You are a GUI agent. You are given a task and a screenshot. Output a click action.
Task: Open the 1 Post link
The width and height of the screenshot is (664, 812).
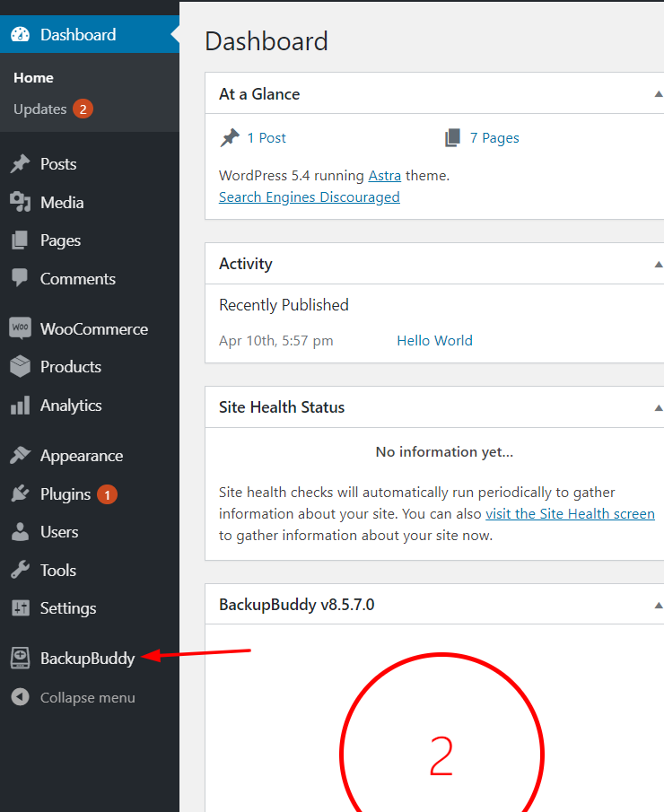click(266, 138)
